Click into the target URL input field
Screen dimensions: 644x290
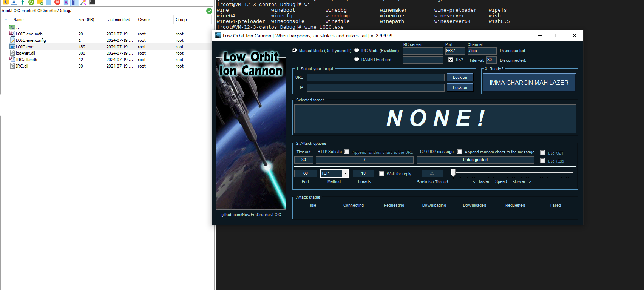pyautogui.click(x=375, y=77)
